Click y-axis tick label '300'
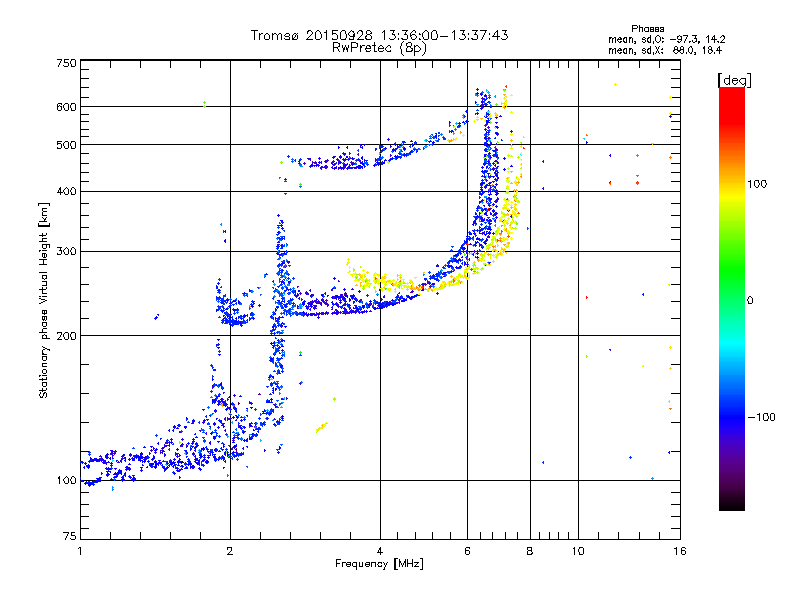Viewport: 800px width, 600px height. coord(67,252)
